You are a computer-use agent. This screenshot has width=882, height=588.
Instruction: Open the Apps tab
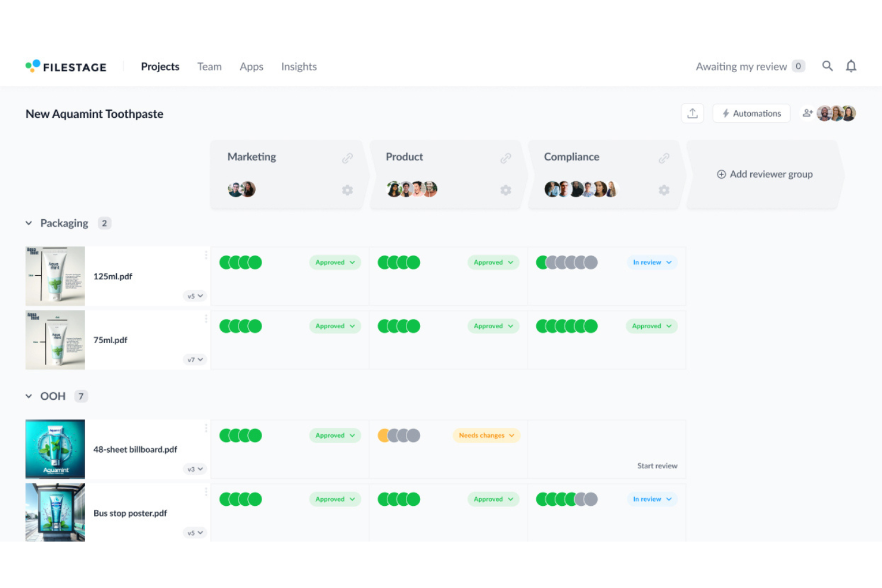251,67
